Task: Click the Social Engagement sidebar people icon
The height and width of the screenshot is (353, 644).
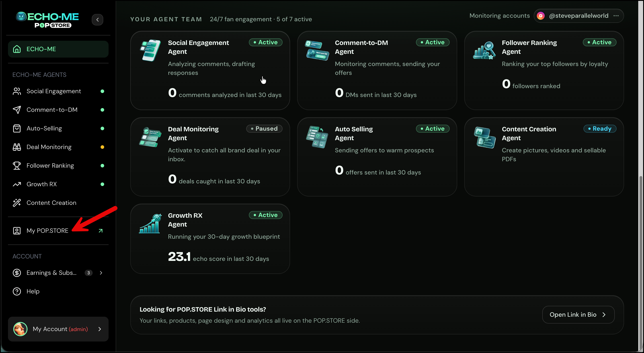Action: click(17, 91)
